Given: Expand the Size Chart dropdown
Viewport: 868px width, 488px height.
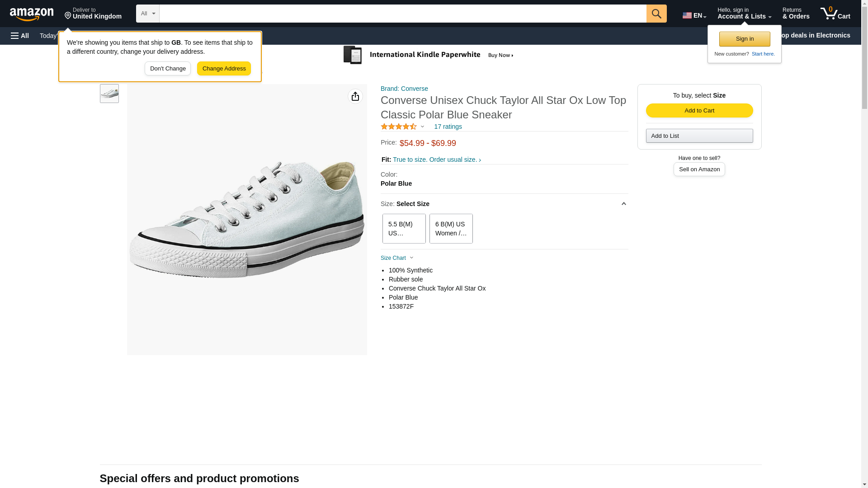Looking at the screenshot, I should (397, 258).
